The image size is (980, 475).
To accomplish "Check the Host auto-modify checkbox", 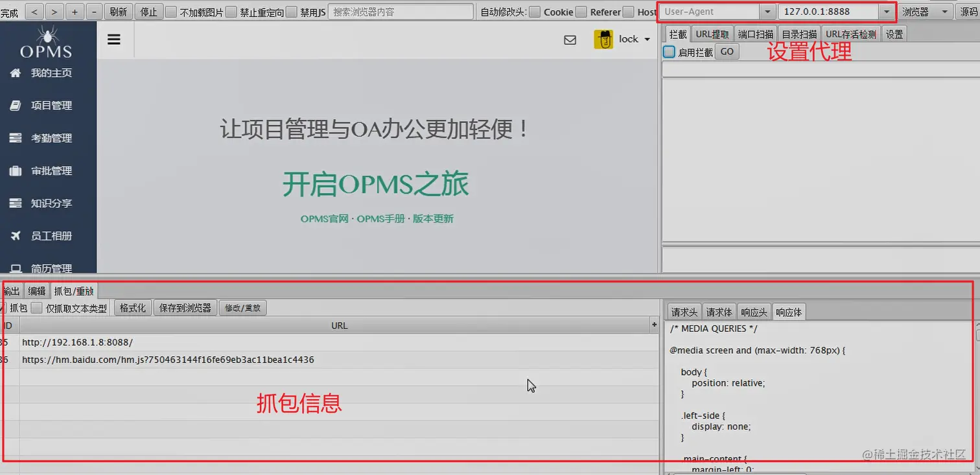I will 629,12.
